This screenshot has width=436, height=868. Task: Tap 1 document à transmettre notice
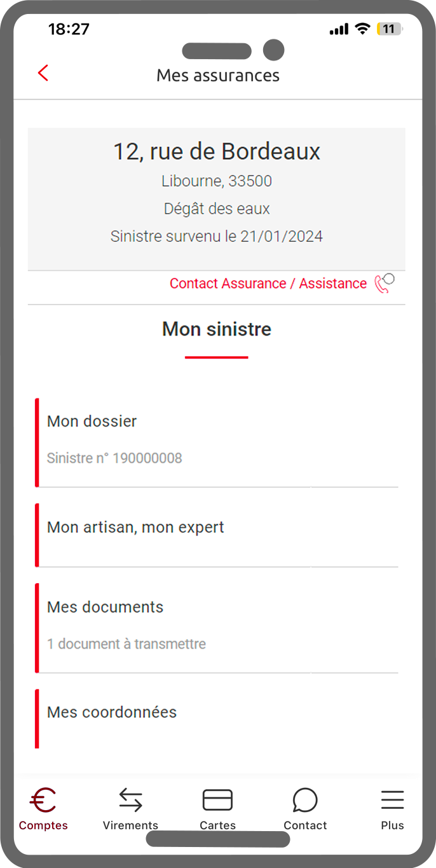pyautogui.click(x=126, y=644)
